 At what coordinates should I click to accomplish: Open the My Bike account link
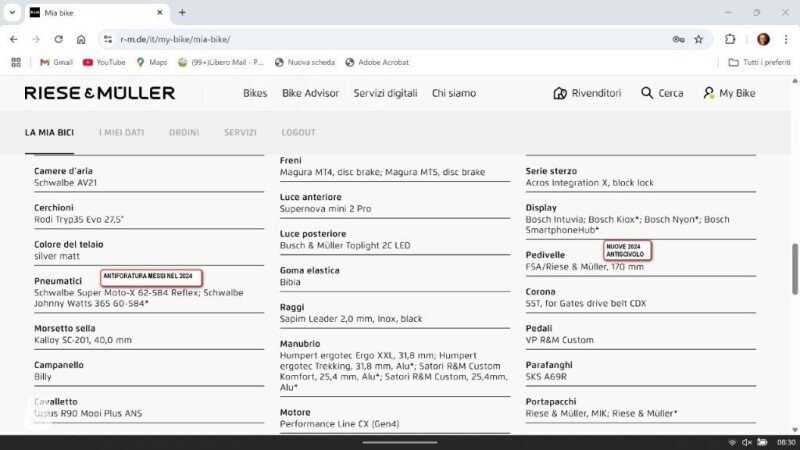click(x=729, y=93)
